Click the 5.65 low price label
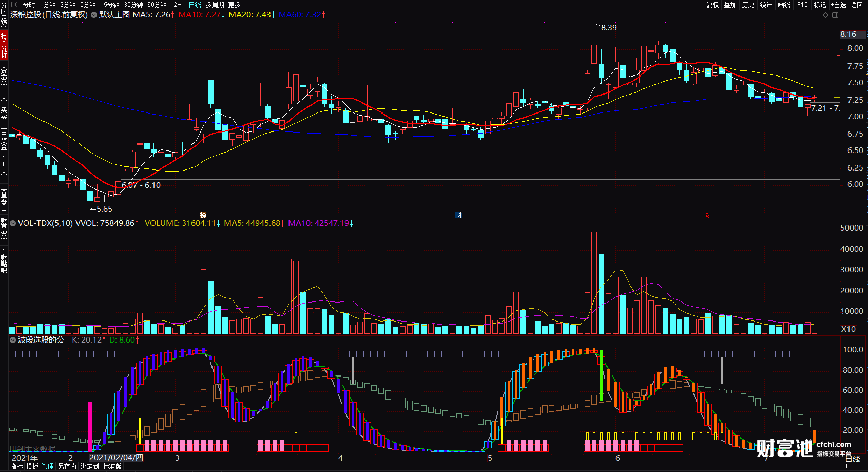 pos(104,209)
